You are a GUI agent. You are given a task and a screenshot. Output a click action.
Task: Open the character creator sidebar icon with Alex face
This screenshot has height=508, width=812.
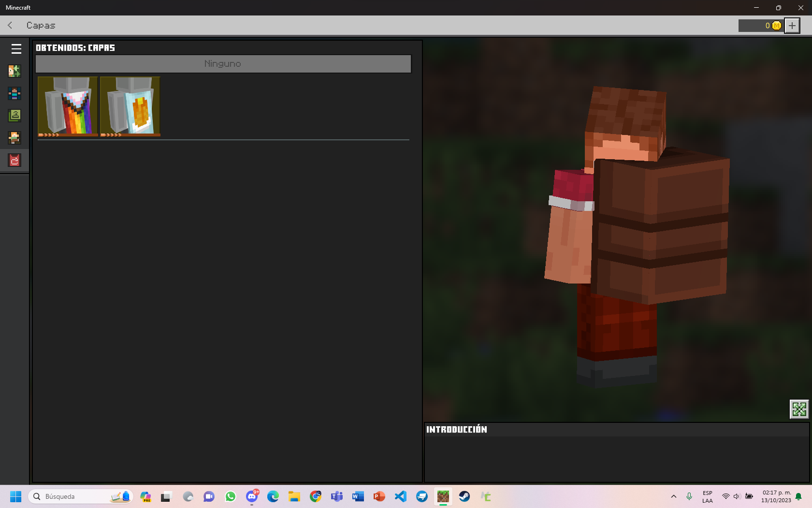(14, 71)
